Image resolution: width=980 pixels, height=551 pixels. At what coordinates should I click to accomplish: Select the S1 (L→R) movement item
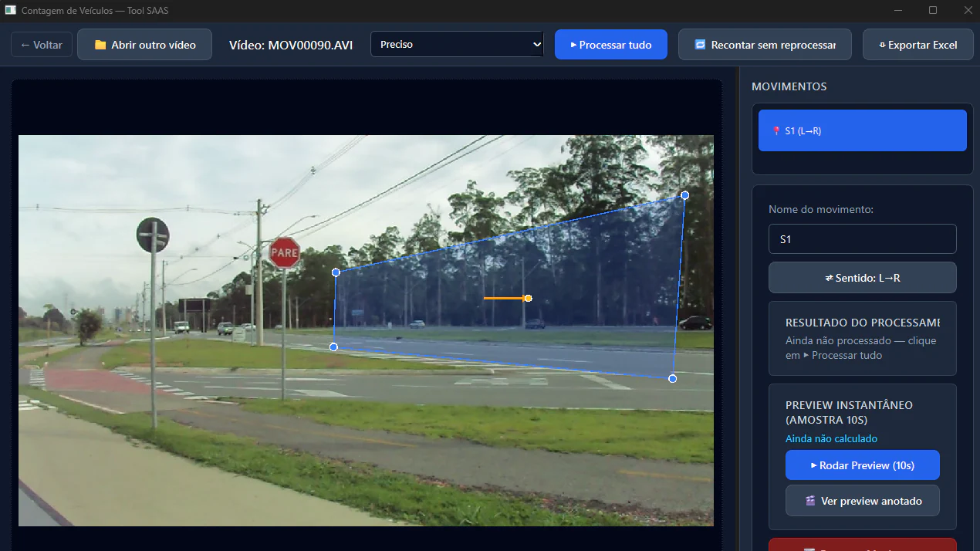click(x=862, y=130)
